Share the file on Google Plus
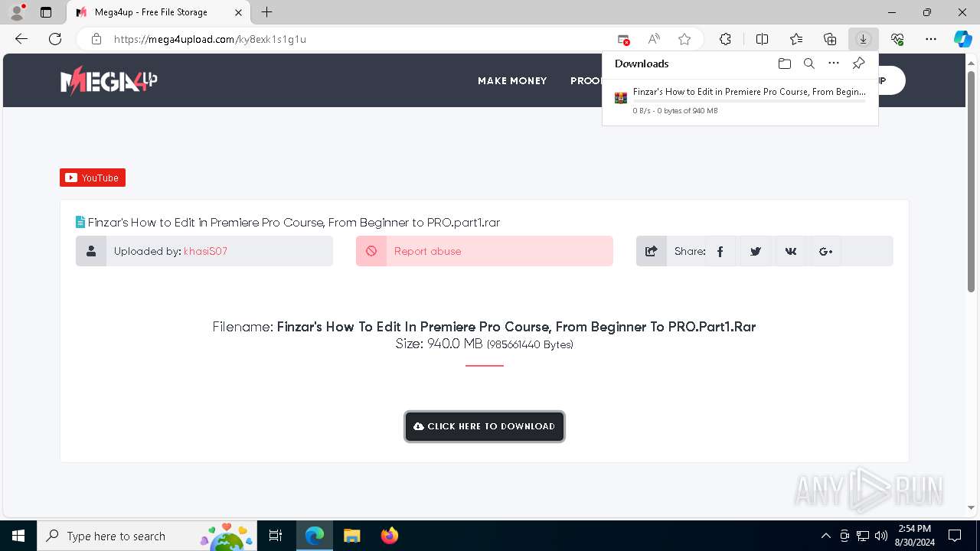Image resolution: width=980 pixels, height=551 pixels. click(x=826, y=251)
